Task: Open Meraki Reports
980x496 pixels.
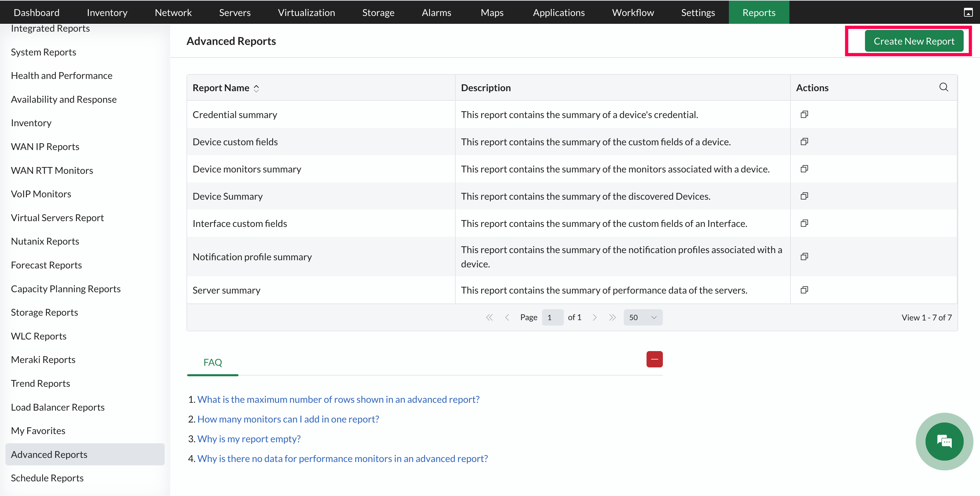Action: tap(43, 360)
